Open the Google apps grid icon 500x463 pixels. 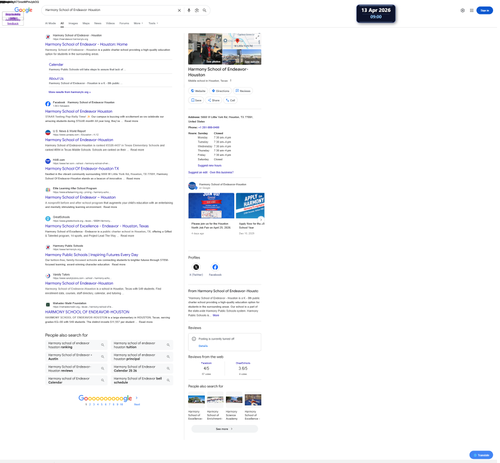(x=472, y=10)
